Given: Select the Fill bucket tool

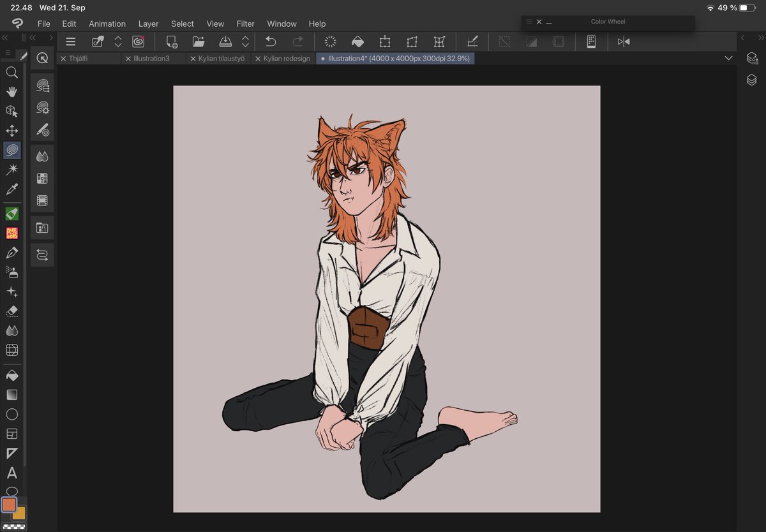Looking at the screenshot, I should (11, 375).
